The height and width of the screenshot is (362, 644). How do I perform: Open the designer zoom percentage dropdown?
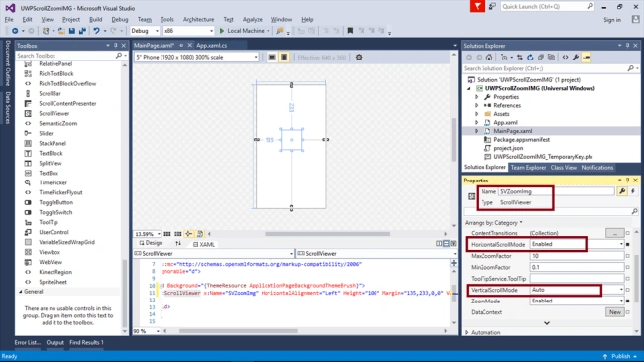pos(148,234)
